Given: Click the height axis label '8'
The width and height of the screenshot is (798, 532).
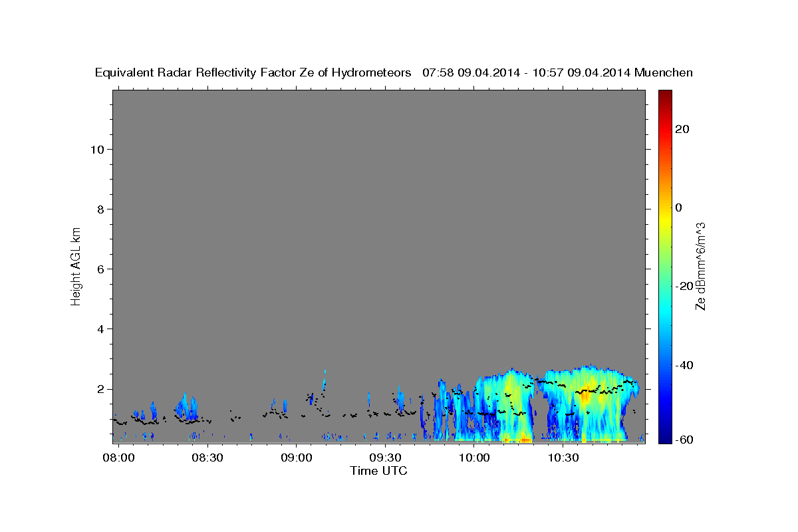Looking at the screenshot, I should click(x=100, y=209).
